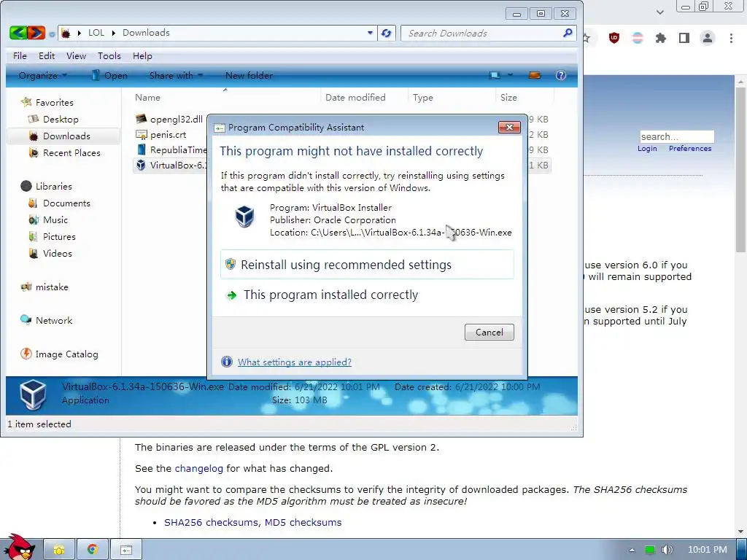Click the orange forward arrow in Explorer
The image size is (747, 560).
pos(36,33)
